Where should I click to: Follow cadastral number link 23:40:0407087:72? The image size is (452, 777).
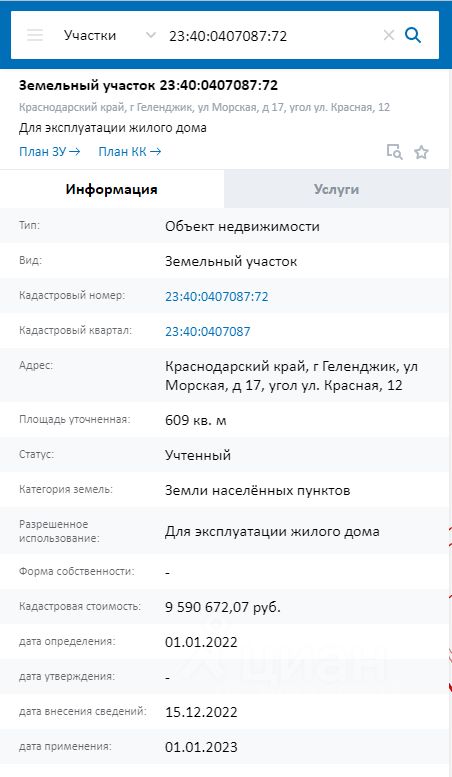coord(217,296)
